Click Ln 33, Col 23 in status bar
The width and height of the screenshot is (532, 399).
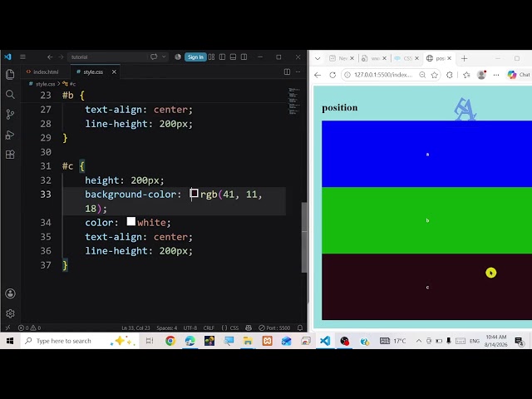pyautogui.click(x=135, y=328)
